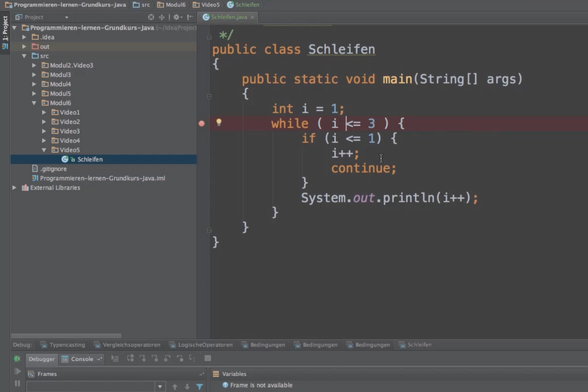This screenshot has height=392, width=588.
Task: Click the Schleifen.java editor tab
Action: click(x=228, y=17)
